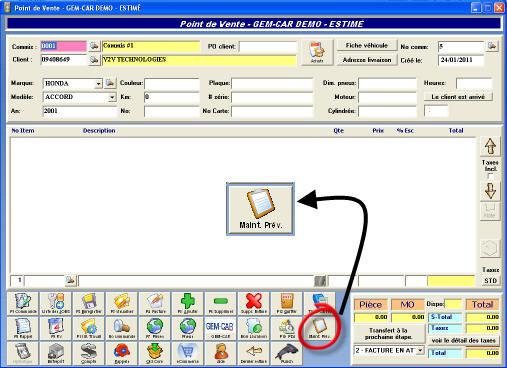
Task: Click the brown Garder notepad icon
Action: pyautogui.click(x=287, y=303)
